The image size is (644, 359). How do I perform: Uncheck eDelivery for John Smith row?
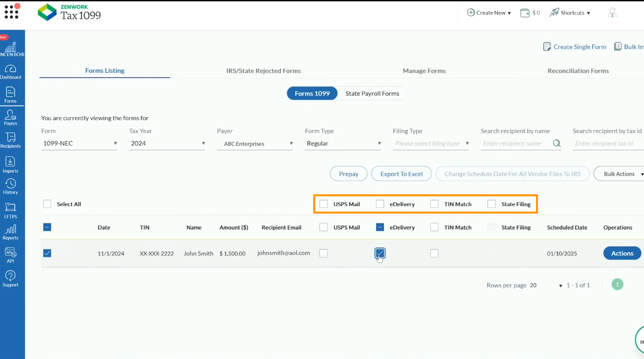(x=380, y=253)
